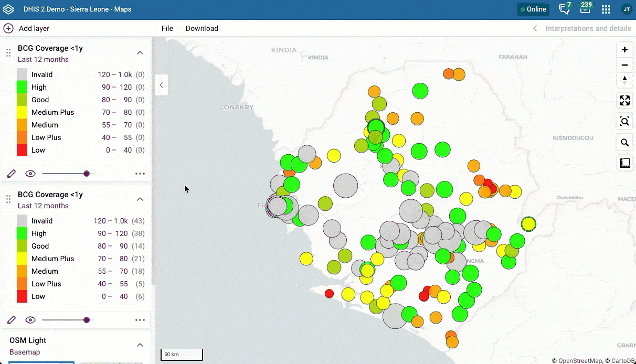Click the yellow Medium Plus swatch in second legend
Viewport: 636px width, 364px height.
pos(22,259)
